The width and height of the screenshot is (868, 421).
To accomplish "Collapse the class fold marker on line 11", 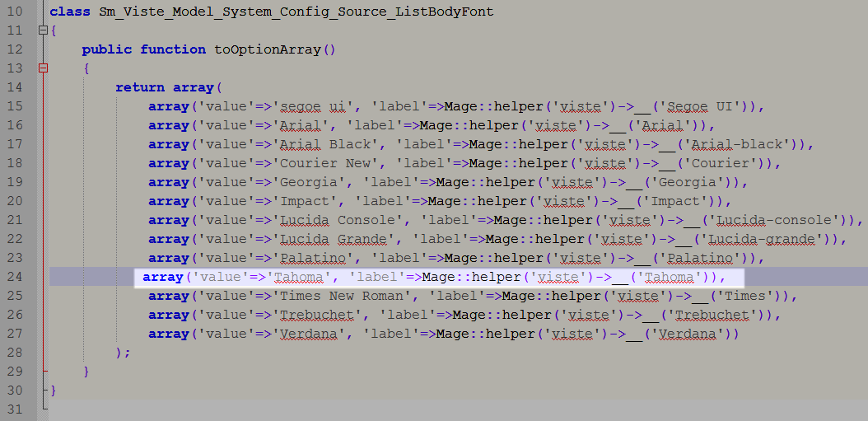I will click(x=43, y=30).
